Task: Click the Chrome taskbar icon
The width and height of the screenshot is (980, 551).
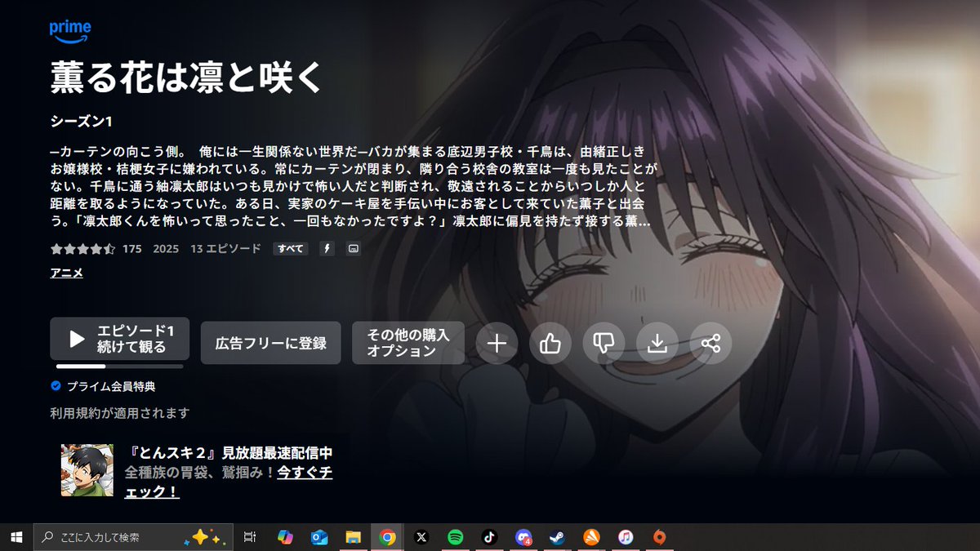Action: coord(387,537)
